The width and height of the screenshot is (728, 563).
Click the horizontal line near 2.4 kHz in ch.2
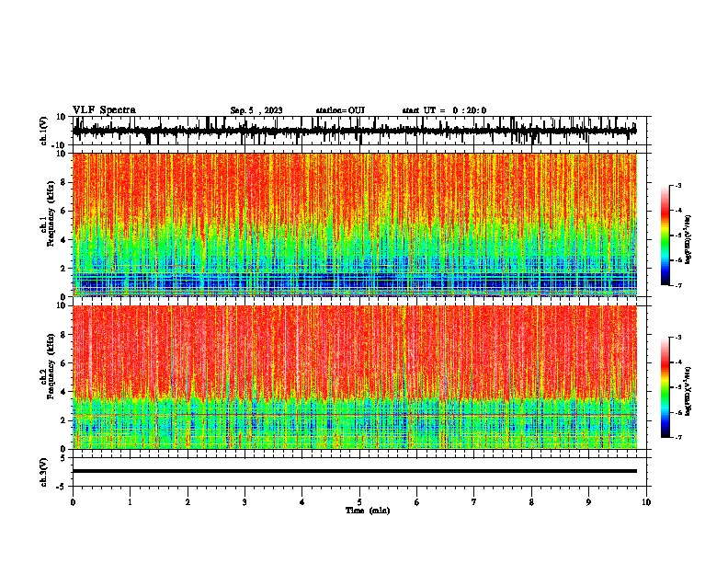(354, 414)
